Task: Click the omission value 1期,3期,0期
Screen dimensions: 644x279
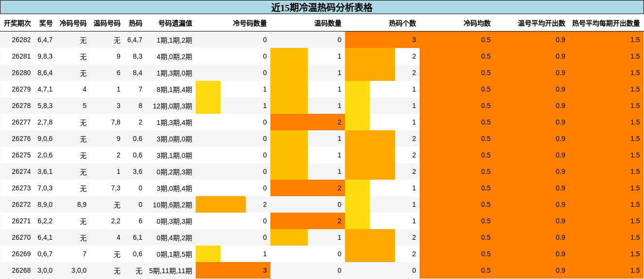Action: 174,73
